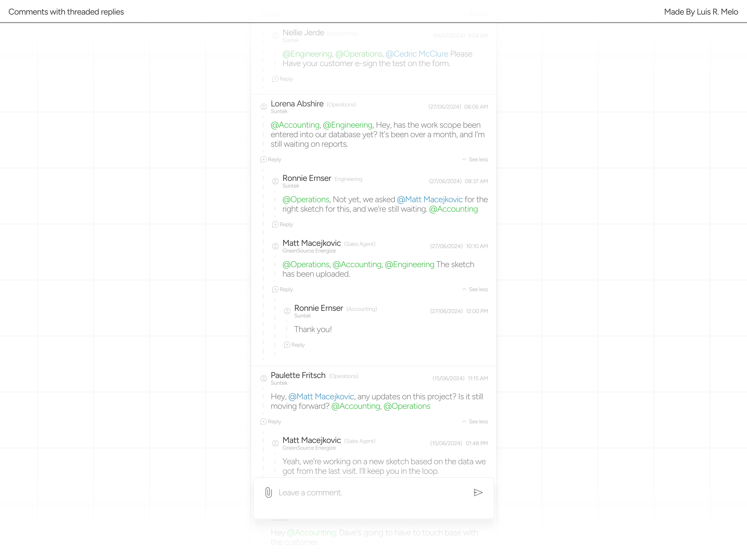Click @Operations mention in Ronnie's reply
This screenshot has height=560, width=747.
pos(306,200)
